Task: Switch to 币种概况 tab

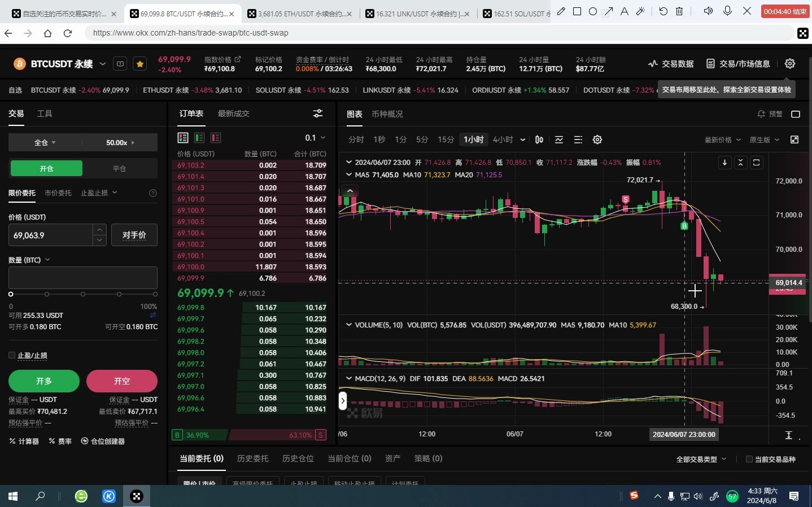Action: tap(387, 114)
